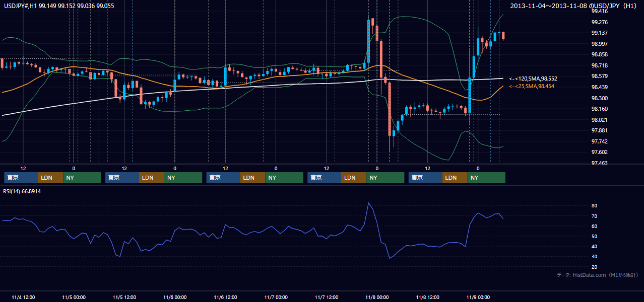Select the 11/6 12:00 date label
This screenshot has width=644, height=302.
pos(225,297)
